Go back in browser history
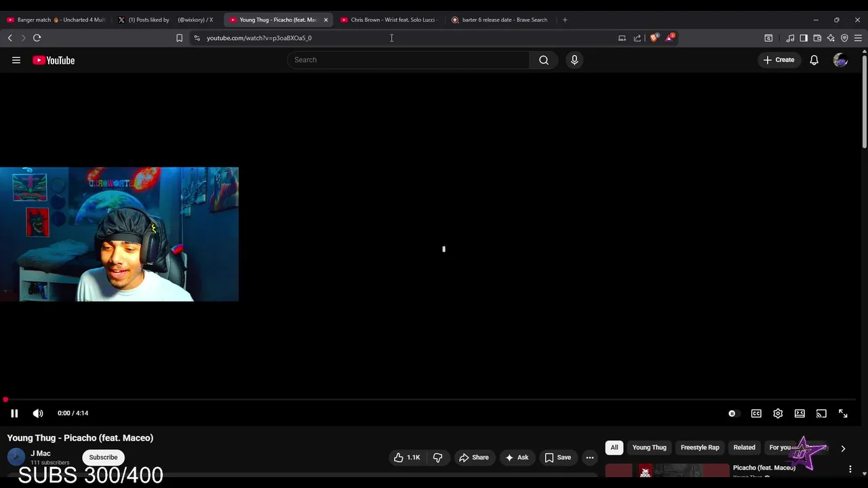 [9, 38]
